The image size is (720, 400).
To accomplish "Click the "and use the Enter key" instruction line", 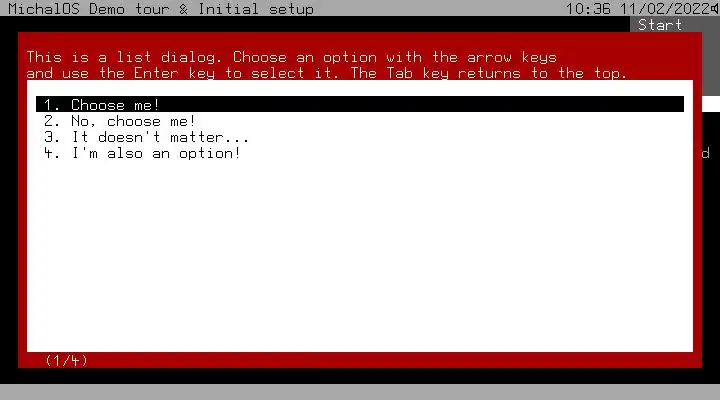I will (326, 73).
